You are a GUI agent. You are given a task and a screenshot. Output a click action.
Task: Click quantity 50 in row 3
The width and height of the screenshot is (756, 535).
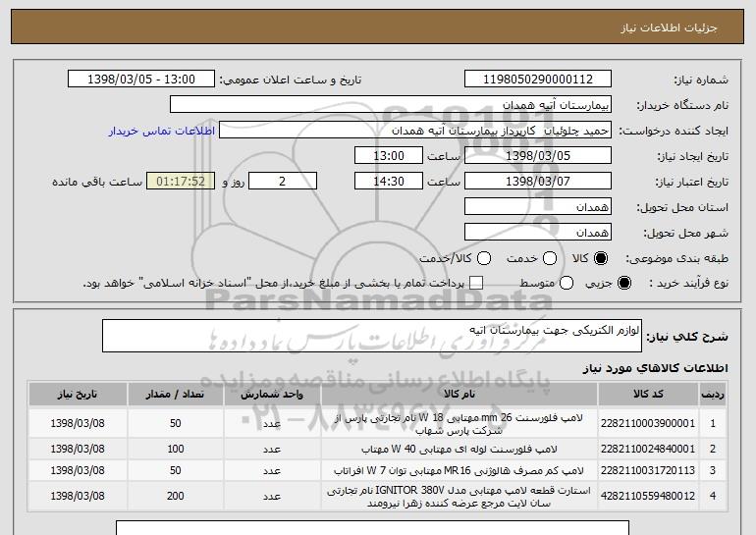[176, 470]
